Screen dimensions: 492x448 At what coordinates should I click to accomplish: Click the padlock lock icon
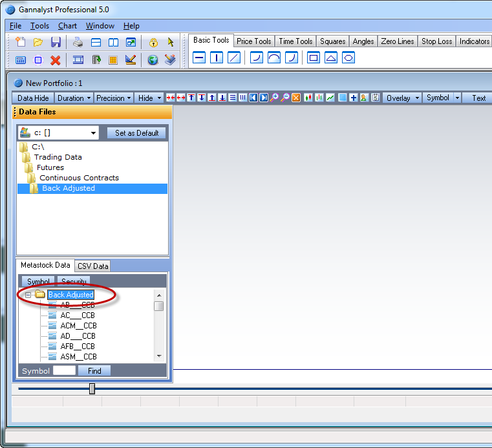click(x=153, y=42)
